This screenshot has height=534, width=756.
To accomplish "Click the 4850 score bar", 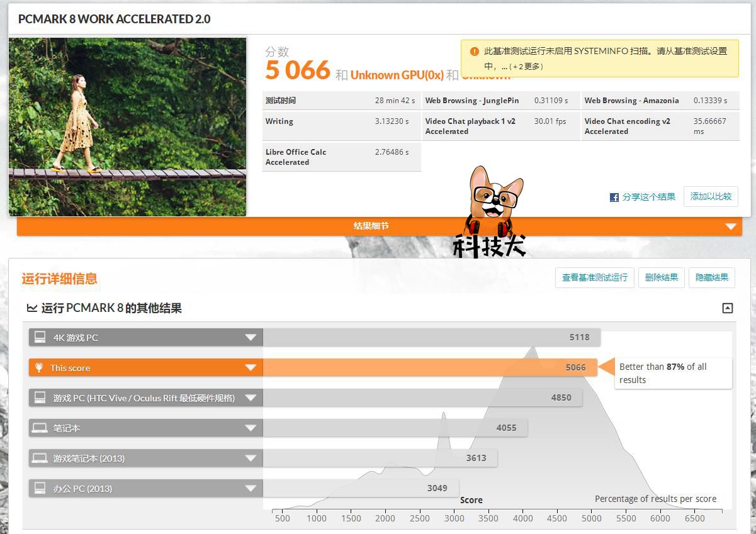I will click(x=422, y=398).
